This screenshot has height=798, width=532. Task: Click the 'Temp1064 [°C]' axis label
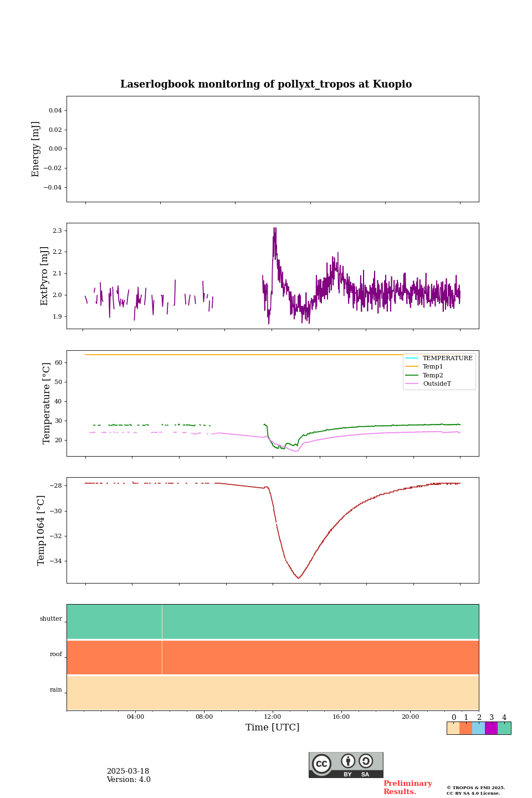[x=41, y=530]
